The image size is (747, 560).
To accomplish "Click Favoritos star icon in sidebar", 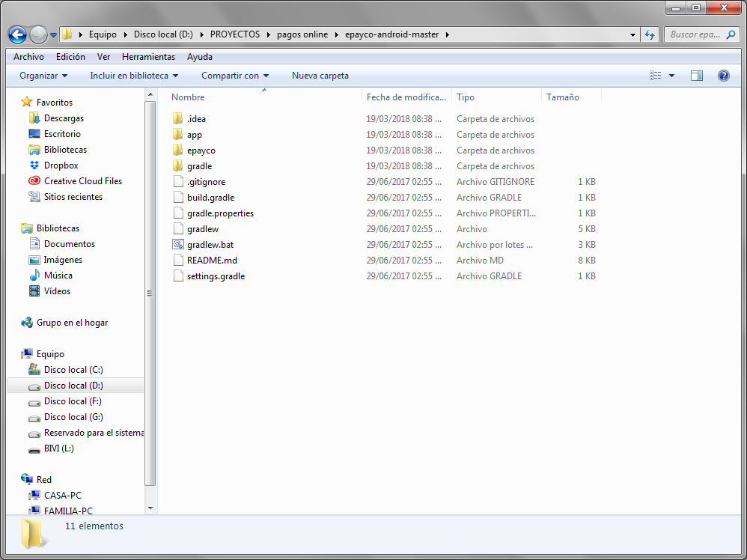I will (x=27, y=102).
